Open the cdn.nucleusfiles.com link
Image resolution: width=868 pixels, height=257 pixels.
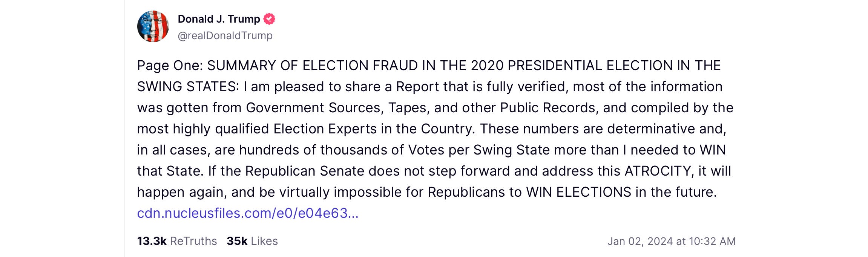pos(247,213)
